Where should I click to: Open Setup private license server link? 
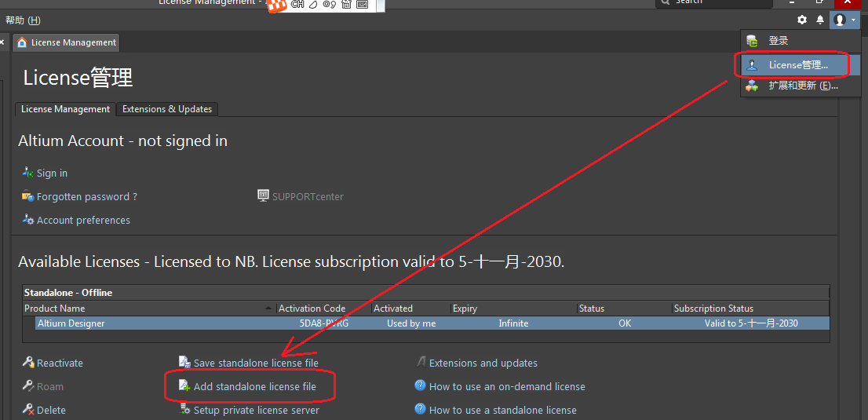257,410
